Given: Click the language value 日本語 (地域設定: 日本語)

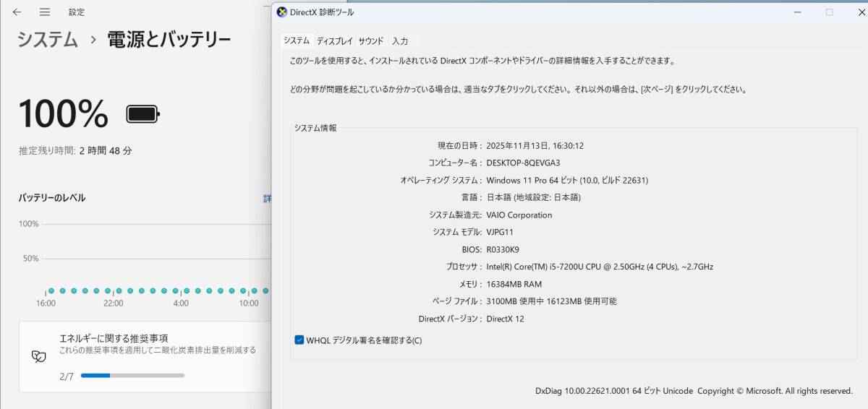Looking at the screenshot, I should point(533,197).
